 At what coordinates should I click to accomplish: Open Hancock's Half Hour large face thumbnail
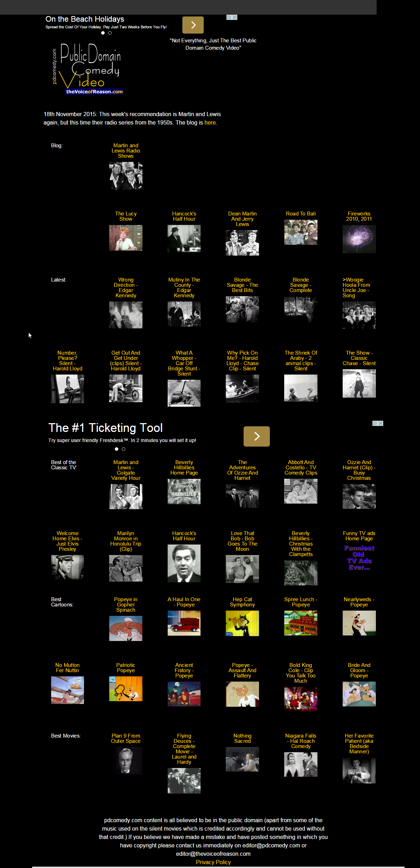click(x=184, y=563)
